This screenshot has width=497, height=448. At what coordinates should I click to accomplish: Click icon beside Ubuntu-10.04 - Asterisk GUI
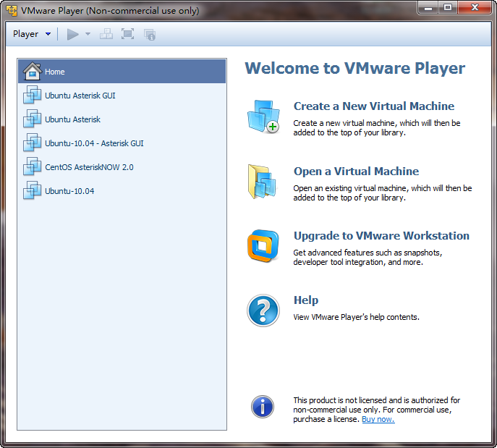click(32, 143)
